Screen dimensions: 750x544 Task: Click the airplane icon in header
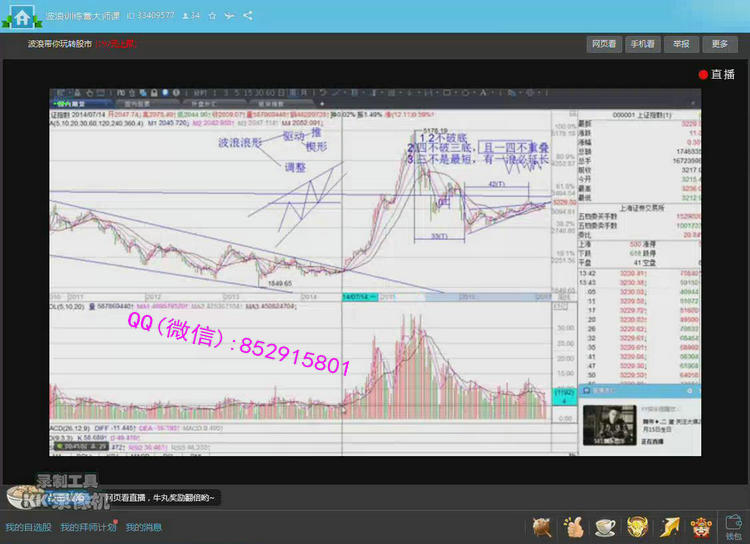tap(229, 16)
